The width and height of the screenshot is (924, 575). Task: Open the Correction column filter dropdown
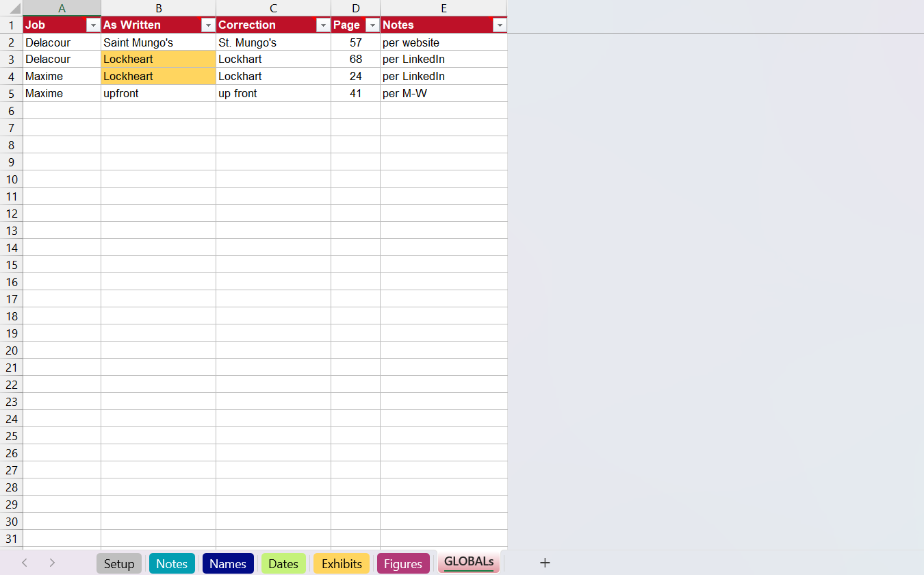[323, 25]
